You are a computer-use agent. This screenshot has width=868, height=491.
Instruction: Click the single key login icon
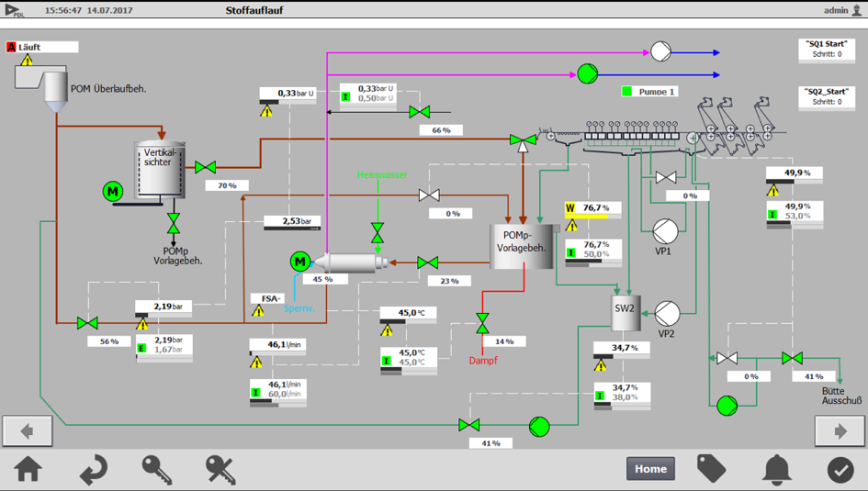point(157,469)
